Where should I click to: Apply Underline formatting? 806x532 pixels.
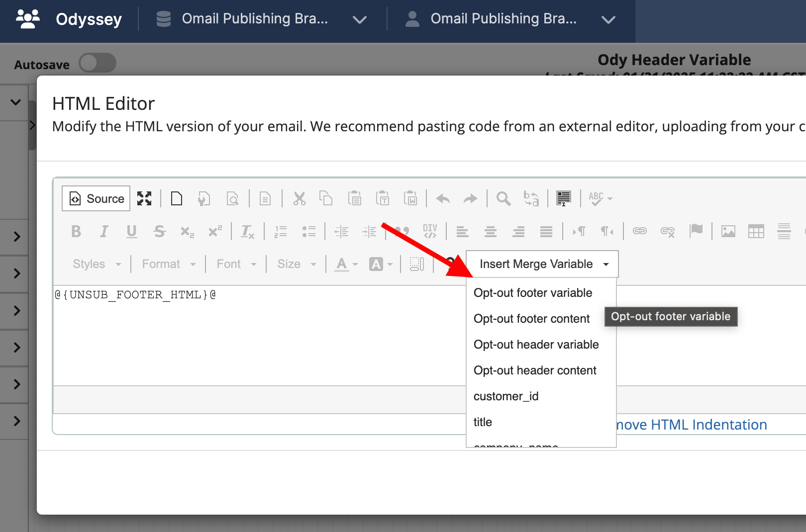[x=131, y=232]
